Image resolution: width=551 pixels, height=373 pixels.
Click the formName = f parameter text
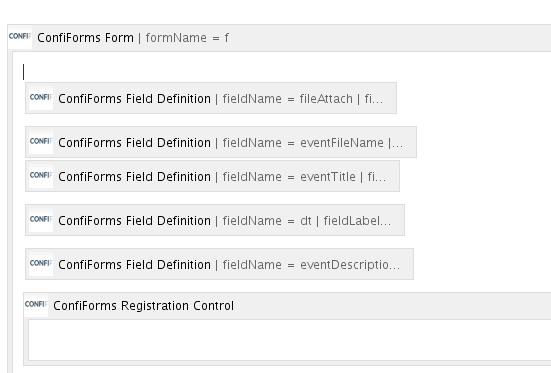pyautogui.click(x=187, y=38)
